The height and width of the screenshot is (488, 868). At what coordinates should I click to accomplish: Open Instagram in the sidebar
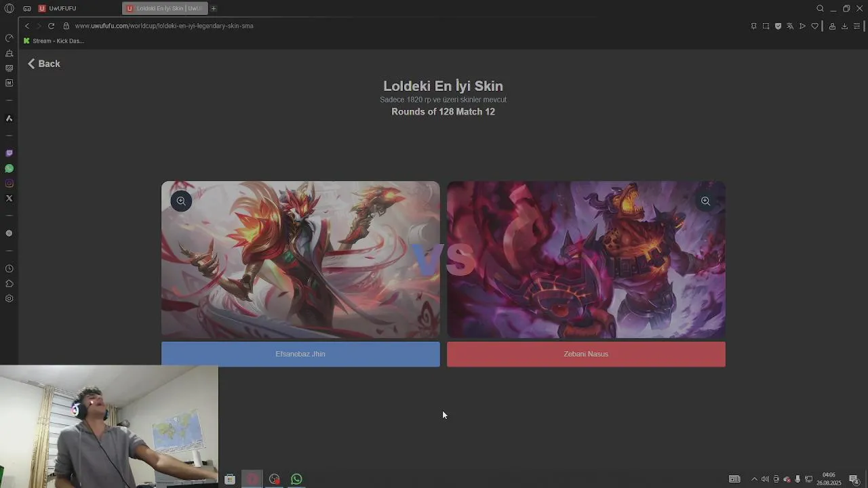tap(9, 183)
